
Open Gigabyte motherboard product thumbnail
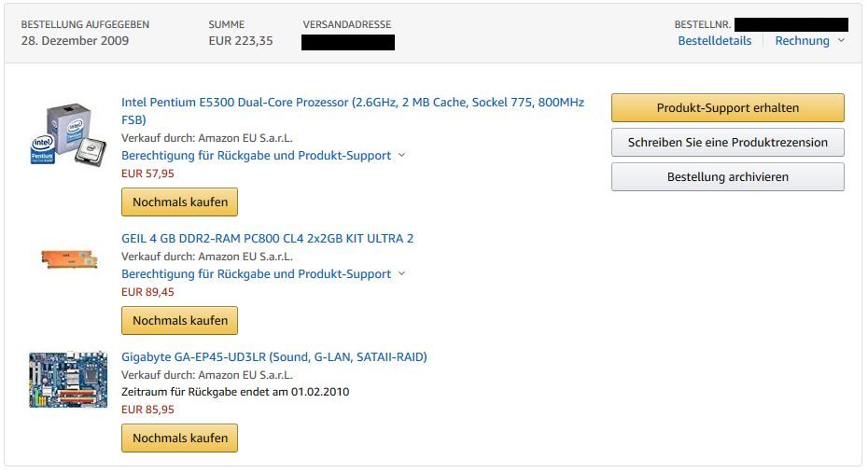68,380
